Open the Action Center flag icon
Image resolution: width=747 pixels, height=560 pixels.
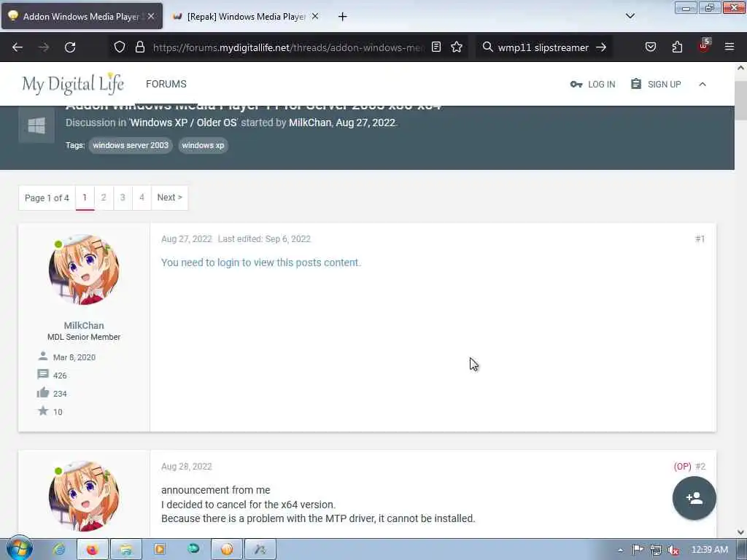point(638,550)
